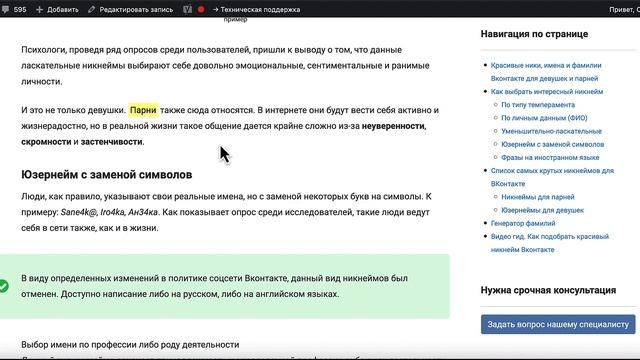Open Список самых крутых никнеймов link
The image size is (640, 360).
click(x=552, y=177)
